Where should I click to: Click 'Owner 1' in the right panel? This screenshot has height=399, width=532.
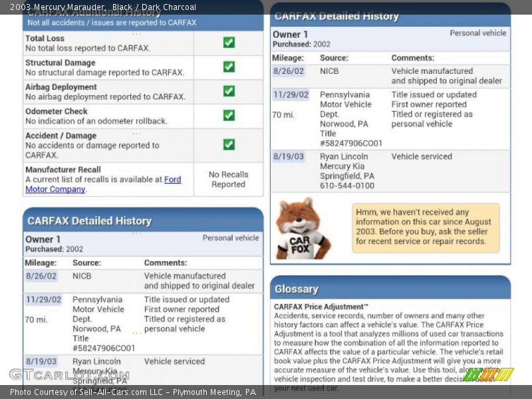tap(290, 35)
